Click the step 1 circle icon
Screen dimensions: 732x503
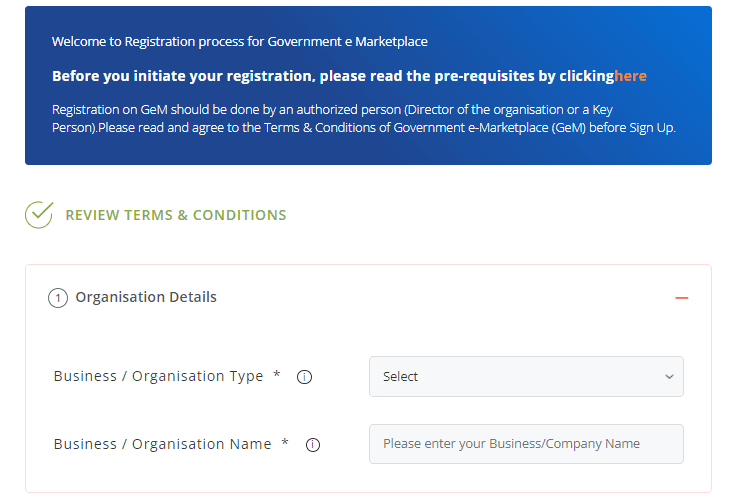tap(58, 298)
